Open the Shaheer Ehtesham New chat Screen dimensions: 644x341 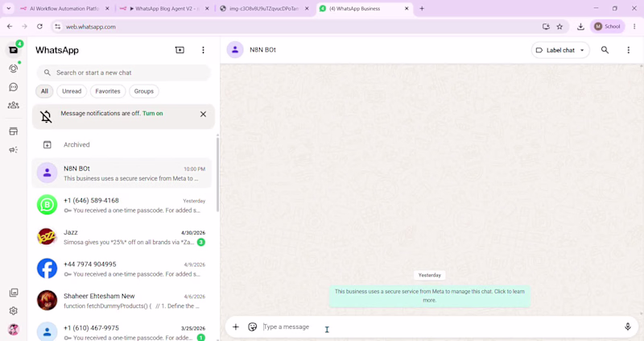click(122, 301)
